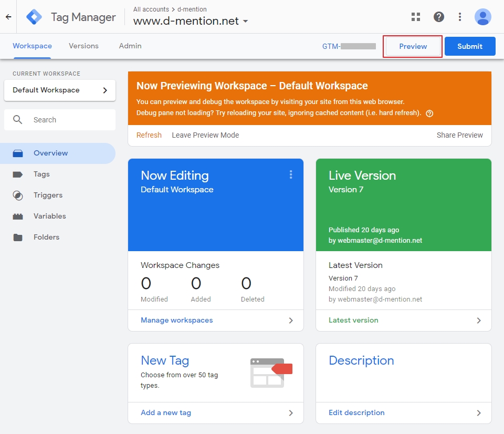Open the Now Editing card options menu

[290, 174]
